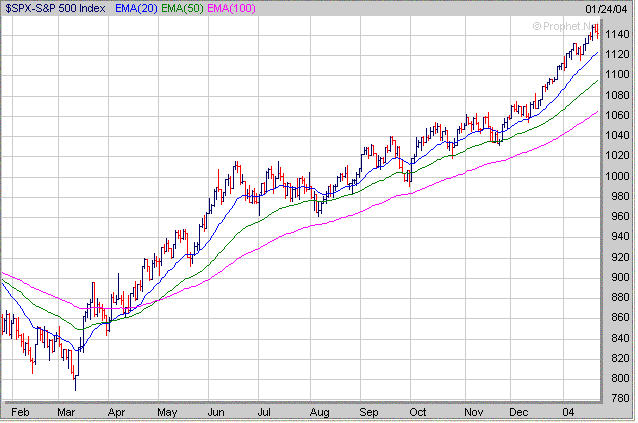
Task: Click the Dec month label
Action: (518, 412)
